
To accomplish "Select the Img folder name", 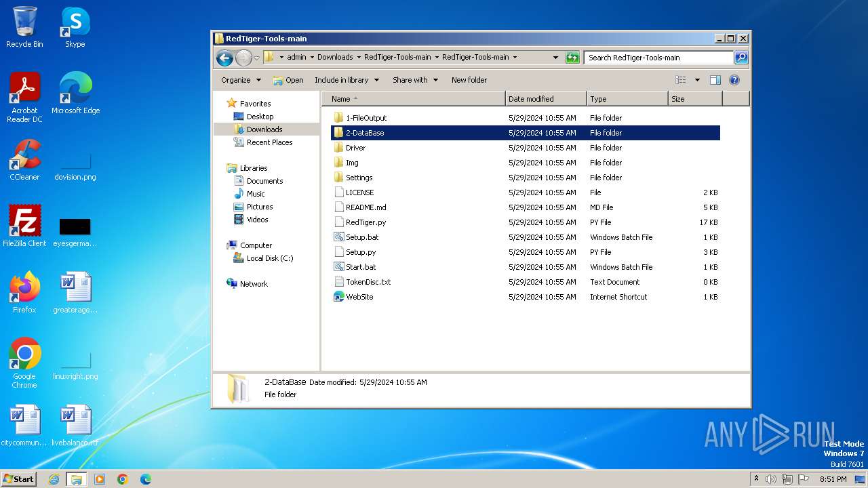I will click(x=352, y=163).
